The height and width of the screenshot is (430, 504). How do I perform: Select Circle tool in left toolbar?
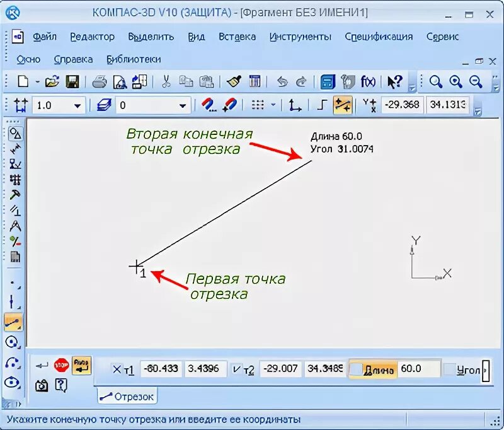click(13, 342)
